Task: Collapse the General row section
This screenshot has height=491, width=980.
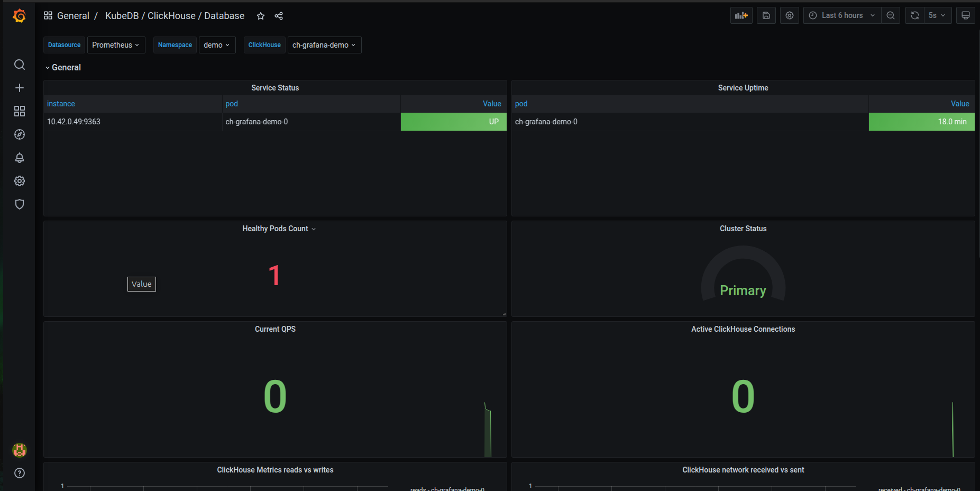Action: point(63,67)
